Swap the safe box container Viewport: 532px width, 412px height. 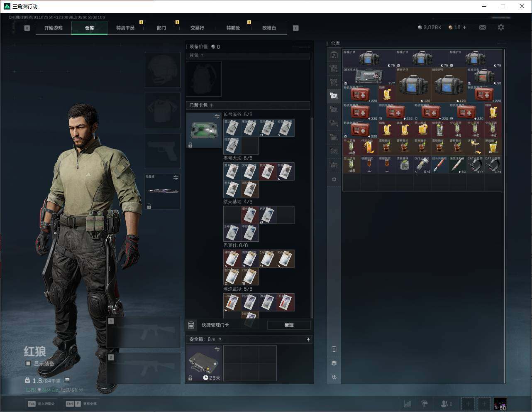217,349
